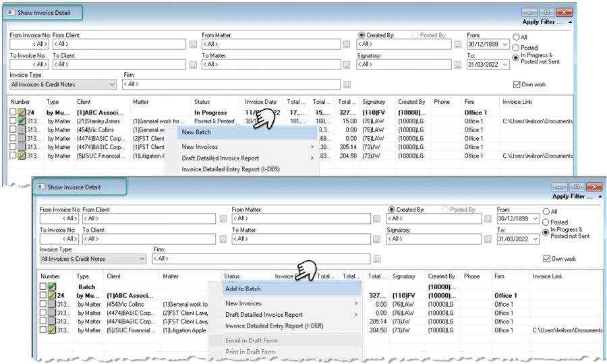The height and width of the screenshot is (364, 607).
Task: Click the From Invoice No field in upper window
Action: pyautogui.click(x=29, y=44)
